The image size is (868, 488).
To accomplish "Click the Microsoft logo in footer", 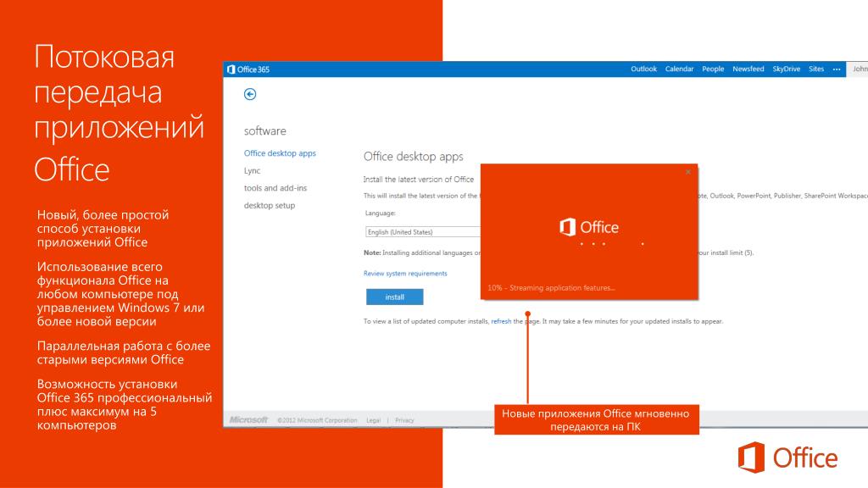I will 248,420.
